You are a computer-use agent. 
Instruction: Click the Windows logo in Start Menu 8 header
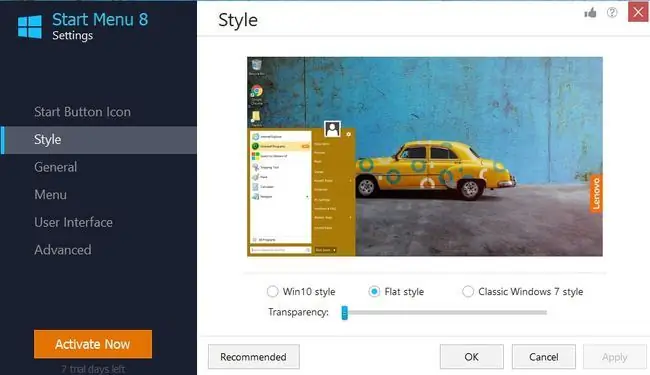[30, 27]
